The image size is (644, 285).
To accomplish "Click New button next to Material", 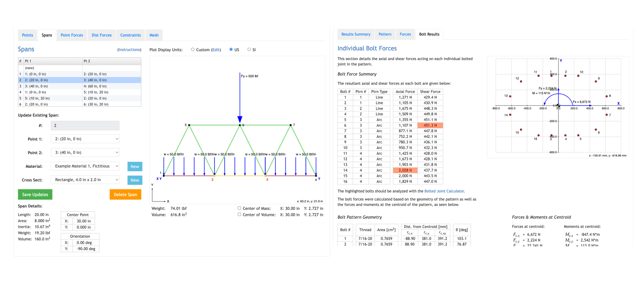I will pos(135,167).
